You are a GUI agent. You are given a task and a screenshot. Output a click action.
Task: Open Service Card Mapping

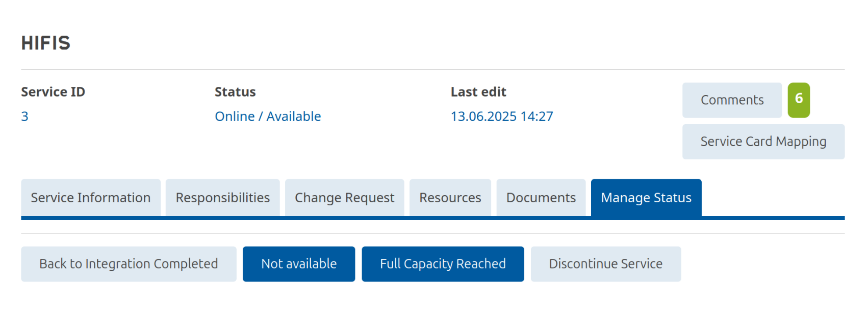[x=764, y=142]
